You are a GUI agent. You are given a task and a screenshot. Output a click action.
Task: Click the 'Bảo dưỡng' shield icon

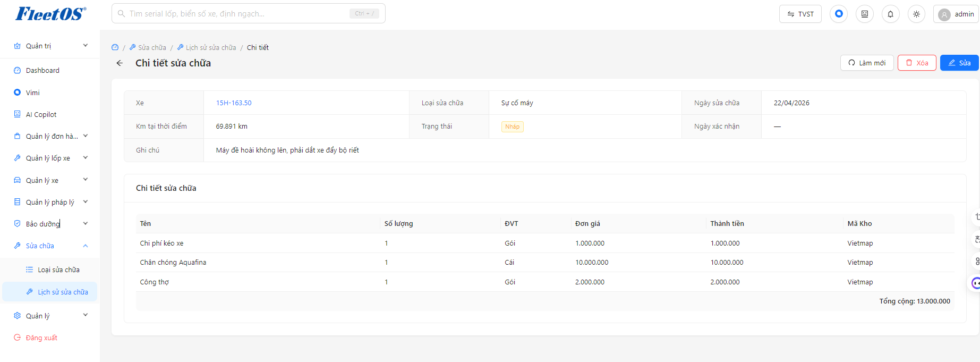coord(17,224)
